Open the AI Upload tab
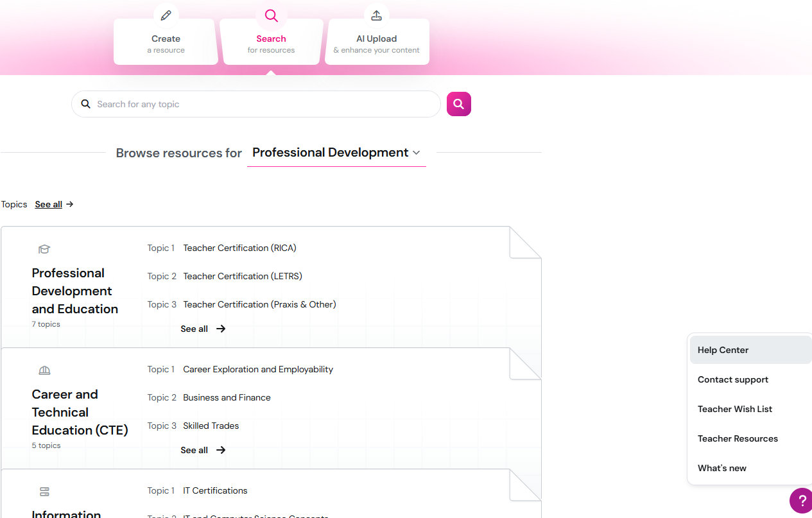The height and width of the screenshot is (518, 812). (x=377, y=42)
